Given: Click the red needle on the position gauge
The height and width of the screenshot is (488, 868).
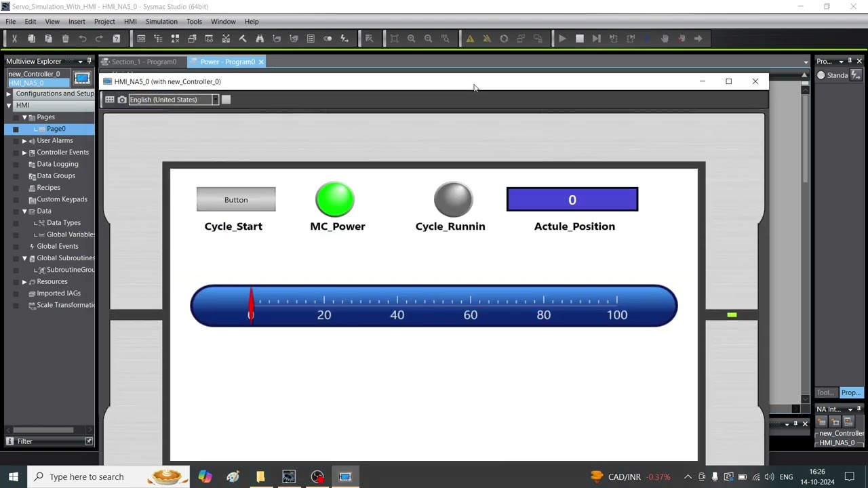Looking at the screenshot, I should click(x=251, y=305).
